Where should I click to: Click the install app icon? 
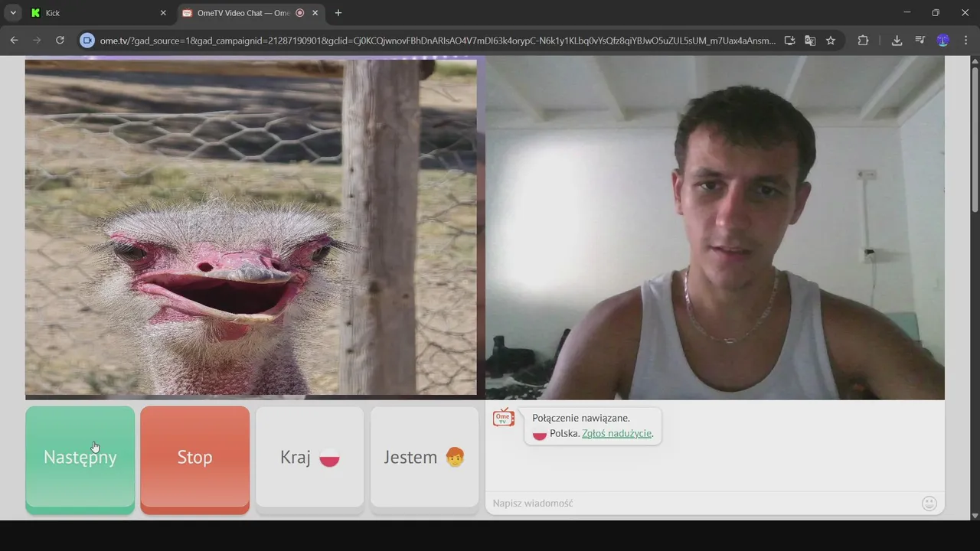pyautogui.click(x=789, y=41)
